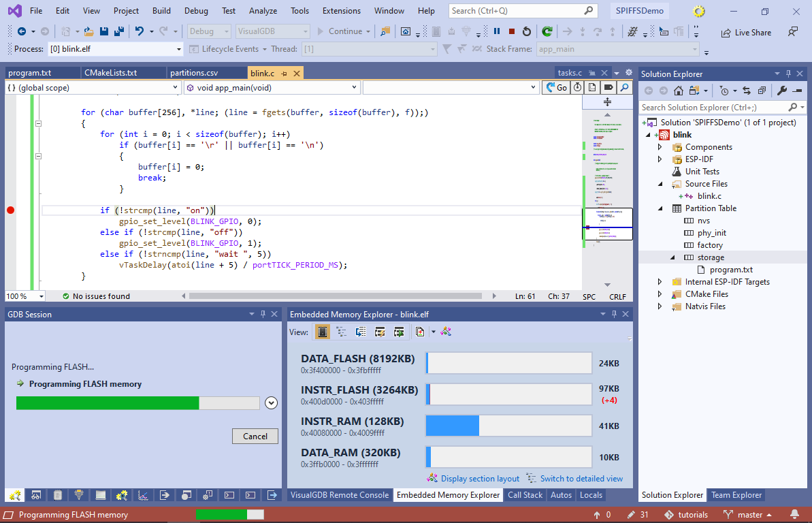Cancel the FLASH programming
The width and height of the screenshot is (812, 523).
click(x=255, y=436)
